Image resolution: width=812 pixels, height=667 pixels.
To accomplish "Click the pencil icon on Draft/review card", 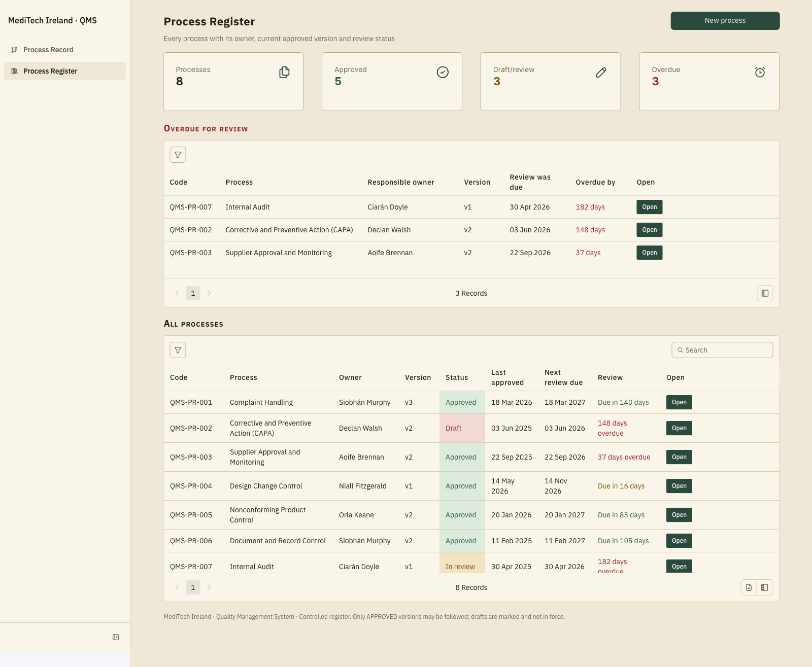I will [x=601, y=73].
